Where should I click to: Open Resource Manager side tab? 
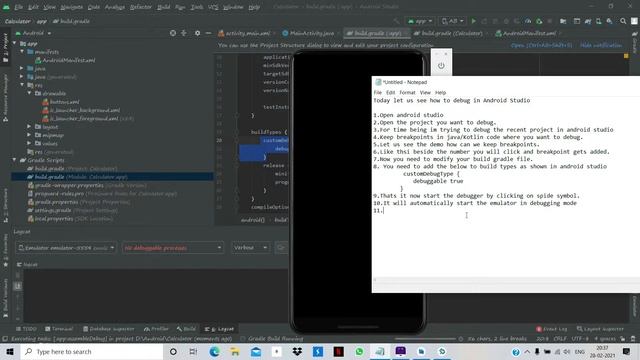[5, 98]
